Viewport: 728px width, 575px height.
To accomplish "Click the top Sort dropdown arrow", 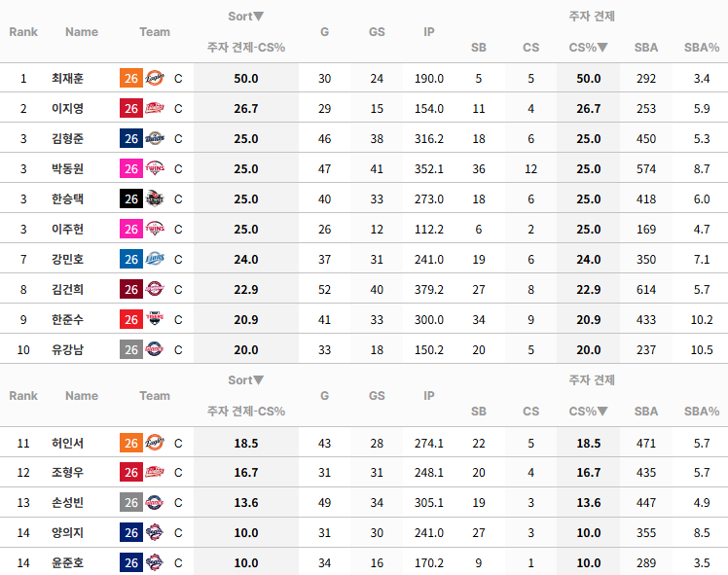I will tap(259, 17).
